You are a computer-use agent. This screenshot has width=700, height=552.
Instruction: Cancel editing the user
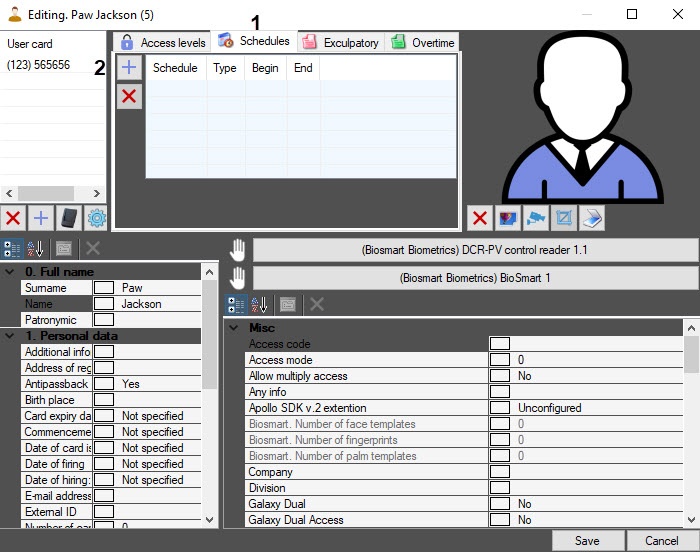click(x=662, y=541)
